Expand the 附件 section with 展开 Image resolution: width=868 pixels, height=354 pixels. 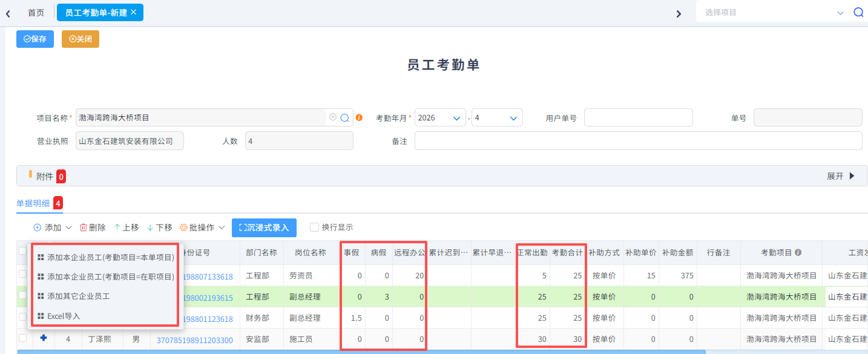tap(841, 176)
